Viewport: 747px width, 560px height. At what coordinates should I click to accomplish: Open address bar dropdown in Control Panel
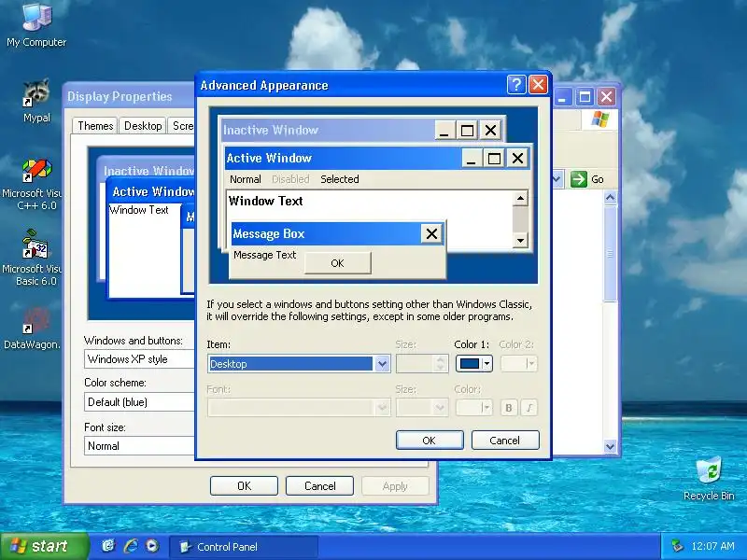[557, 179]
